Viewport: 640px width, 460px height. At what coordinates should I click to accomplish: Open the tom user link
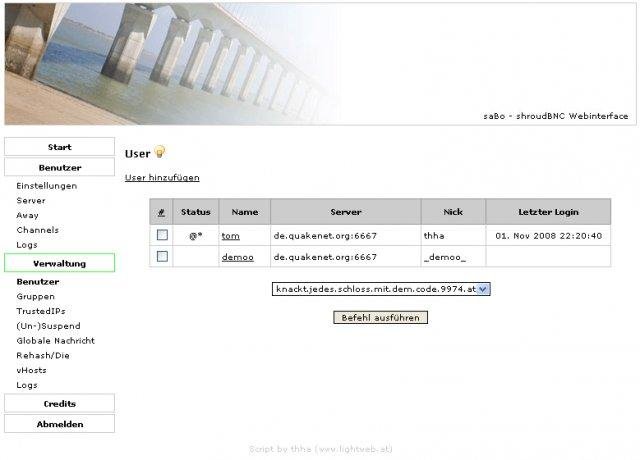click(x=231, y=236)
